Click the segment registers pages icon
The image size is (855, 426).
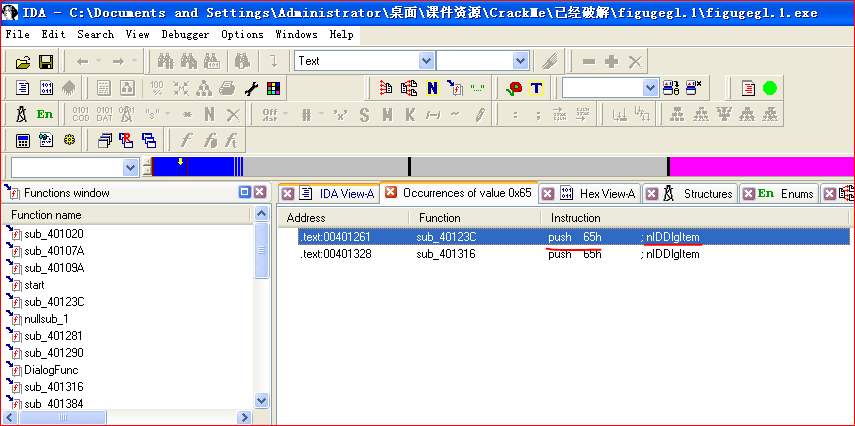(x=409, y=88)
